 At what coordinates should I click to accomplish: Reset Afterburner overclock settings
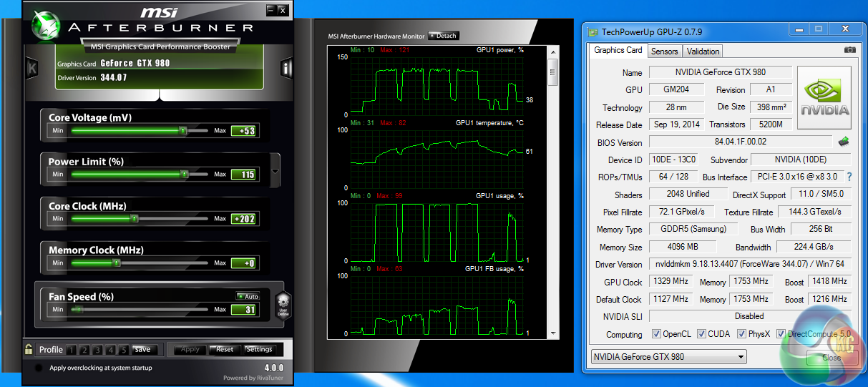pyautogui.click(x=225, y=350)
